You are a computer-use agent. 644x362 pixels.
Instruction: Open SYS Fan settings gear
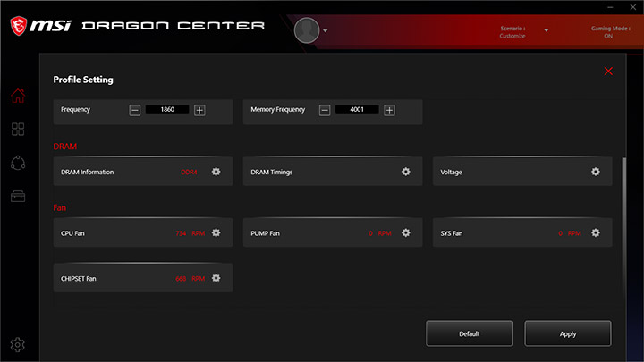pyautogui.click(x=596, y=232)
